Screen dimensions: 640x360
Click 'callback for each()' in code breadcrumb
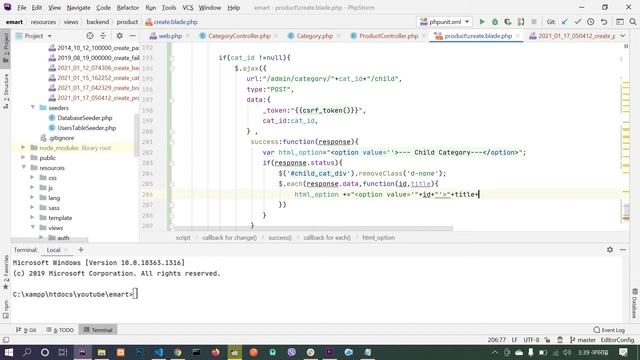pyautogui.click(x=327, y=238)
